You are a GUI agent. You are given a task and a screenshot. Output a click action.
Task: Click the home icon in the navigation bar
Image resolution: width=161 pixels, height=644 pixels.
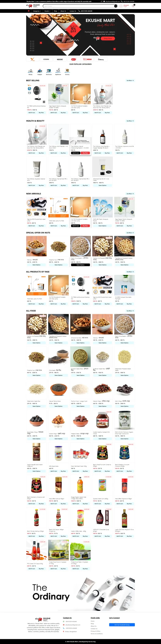(x=28, y=11)
